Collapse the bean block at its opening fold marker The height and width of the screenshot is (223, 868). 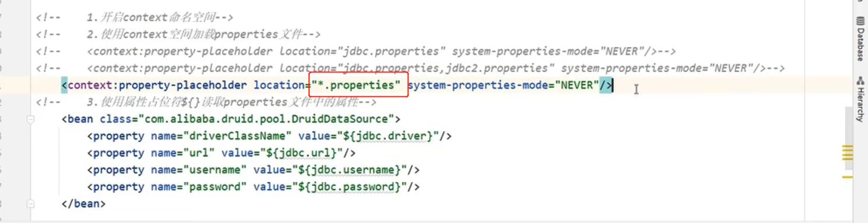coord(30,119)
